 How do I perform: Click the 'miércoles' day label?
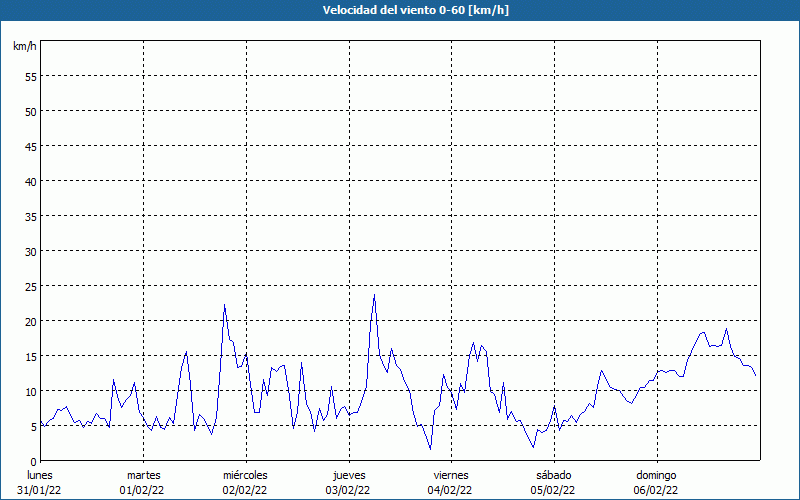point(245,475)
